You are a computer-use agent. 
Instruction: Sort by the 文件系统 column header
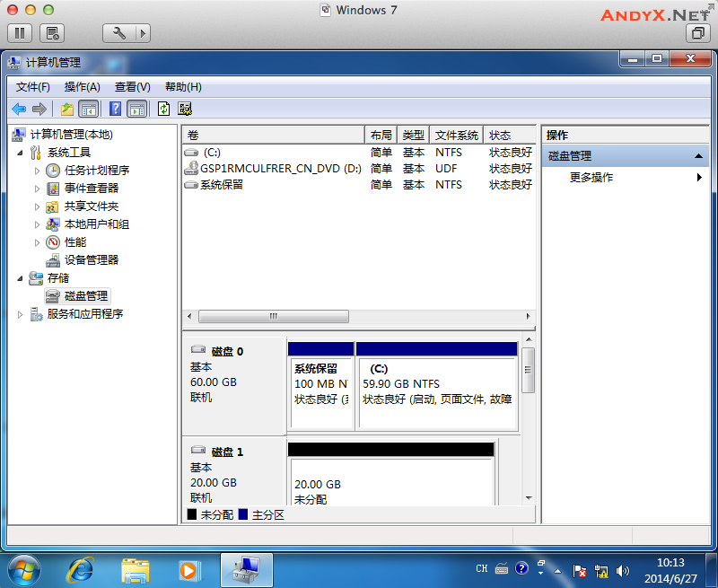click(456, 135)
